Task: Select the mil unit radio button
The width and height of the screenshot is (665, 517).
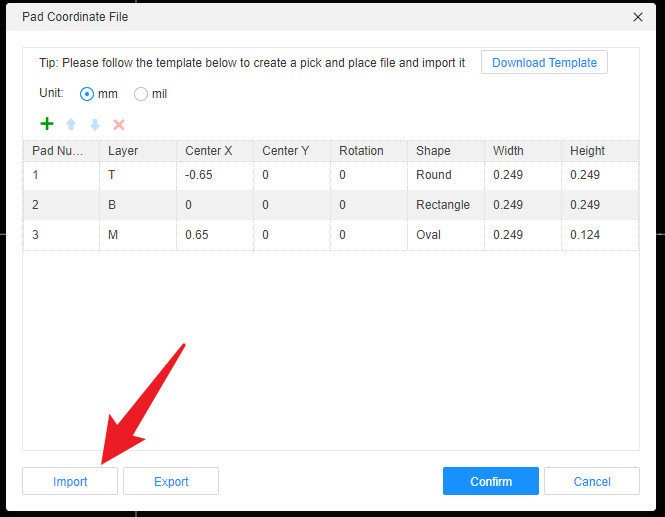Action: (141, 94)
